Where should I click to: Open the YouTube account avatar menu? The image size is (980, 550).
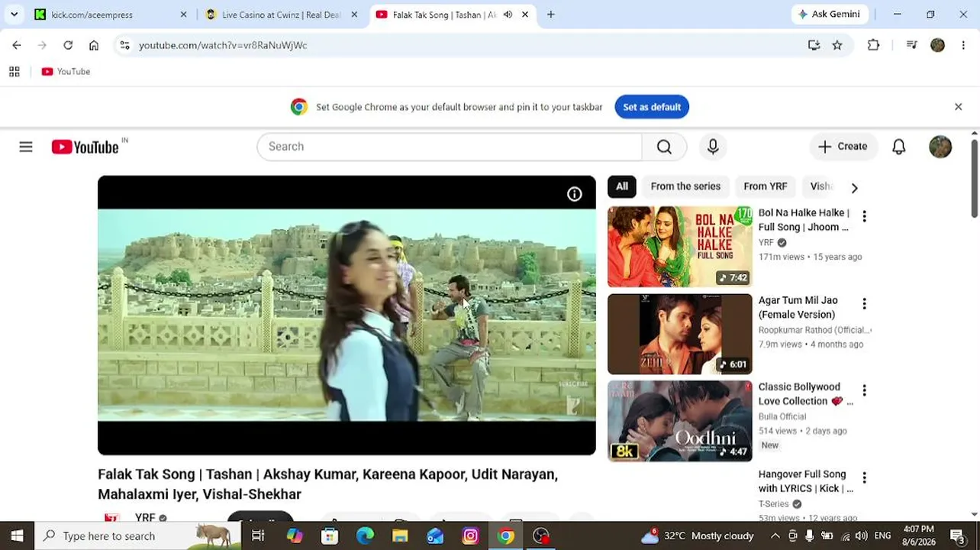coord(940,147)
